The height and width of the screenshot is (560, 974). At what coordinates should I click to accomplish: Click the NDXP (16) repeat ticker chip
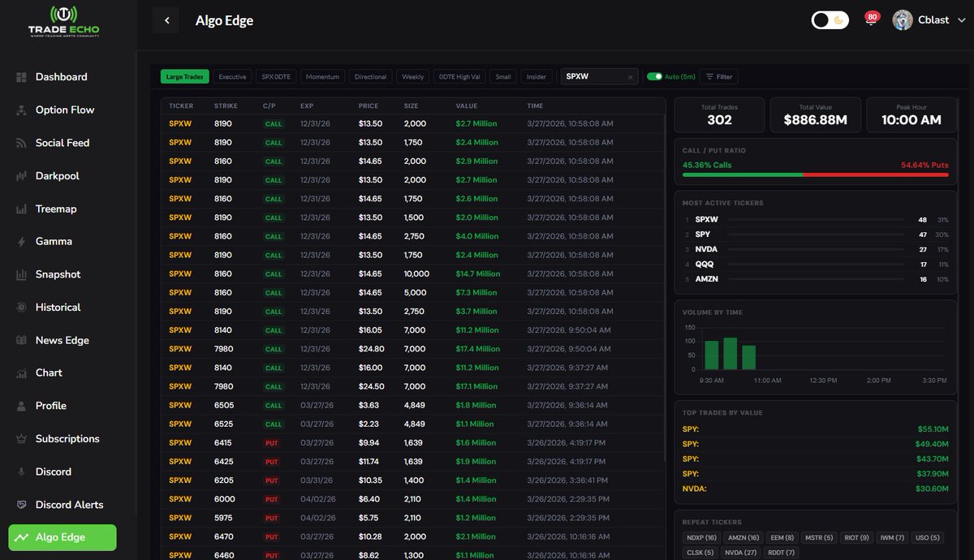tap(701, 537)
